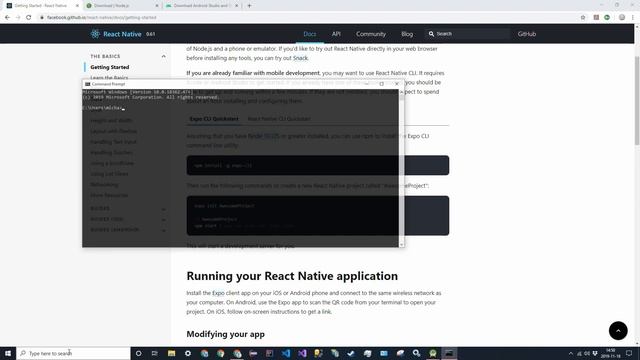Open Handling Text Input sidebar link
Image resolution: width=640 pixels, height=360 pixels.
(113, 142)
